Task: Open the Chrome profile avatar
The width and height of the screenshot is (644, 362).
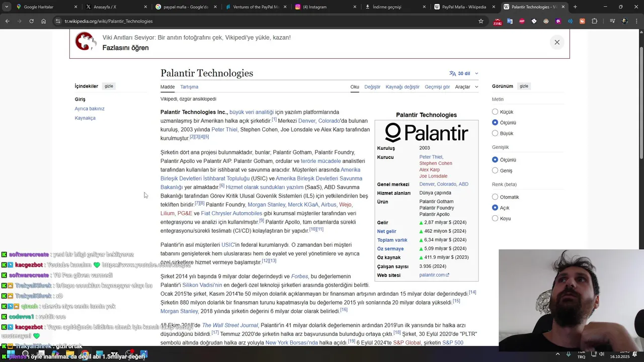Action: point(624,21)
